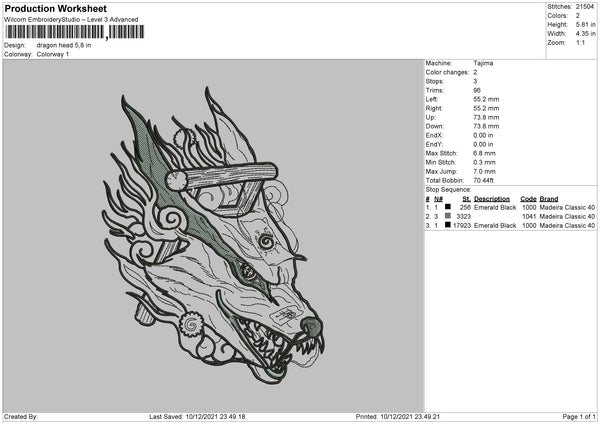Image resolution: width=600 pixels, height=424 pixels.
Task: Click the 'EndY:' label
Action: coord(434,144)
